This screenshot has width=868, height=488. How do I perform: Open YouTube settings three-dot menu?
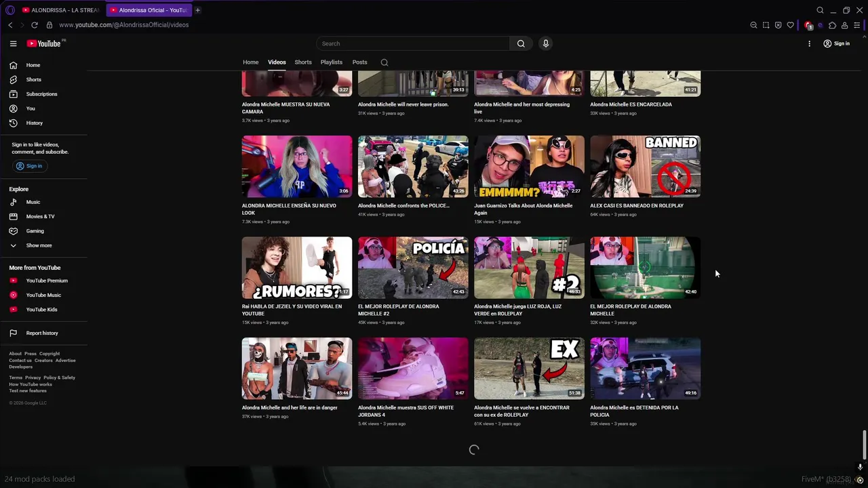pos(809,43)
